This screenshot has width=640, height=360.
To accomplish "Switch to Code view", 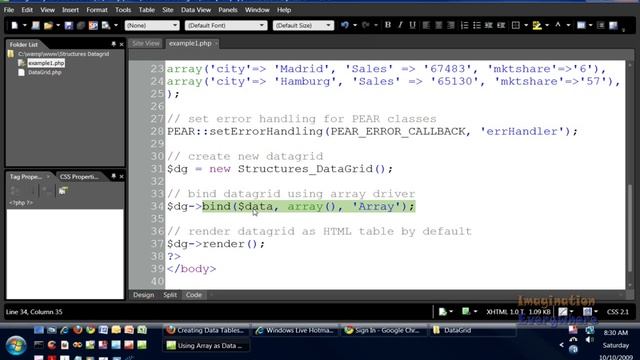I will [193, 295].
